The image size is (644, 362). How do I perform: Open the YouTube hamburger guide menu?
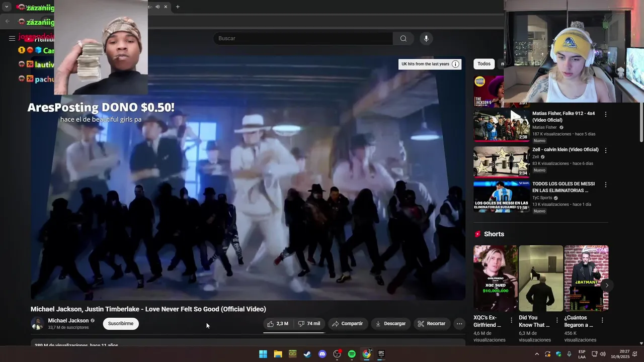(12, 38)
